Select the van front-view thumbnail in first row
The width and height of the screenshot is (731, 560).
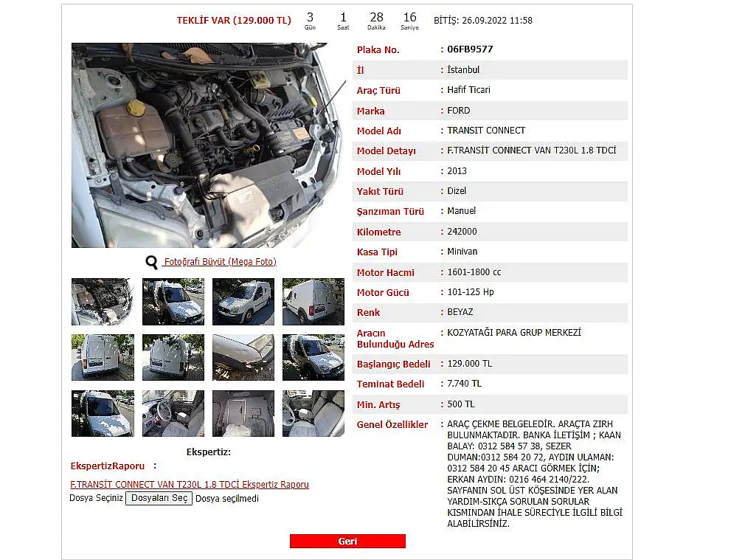coord(173,302)
